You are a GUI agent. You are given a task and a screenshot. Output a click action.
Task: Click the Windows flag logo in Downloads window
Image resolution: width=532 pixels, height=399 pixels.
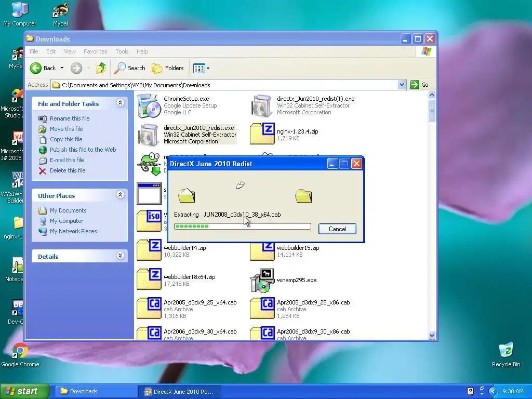click(426, 51)
